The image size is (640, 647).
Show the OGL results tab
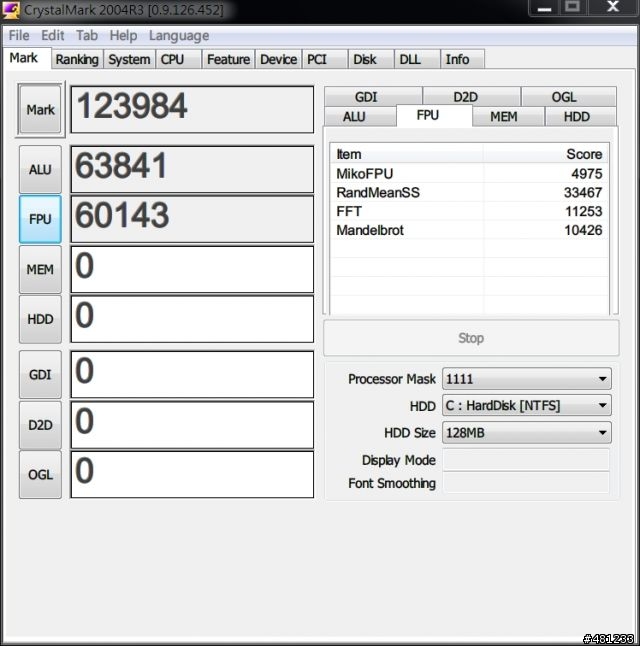(569, 97)
